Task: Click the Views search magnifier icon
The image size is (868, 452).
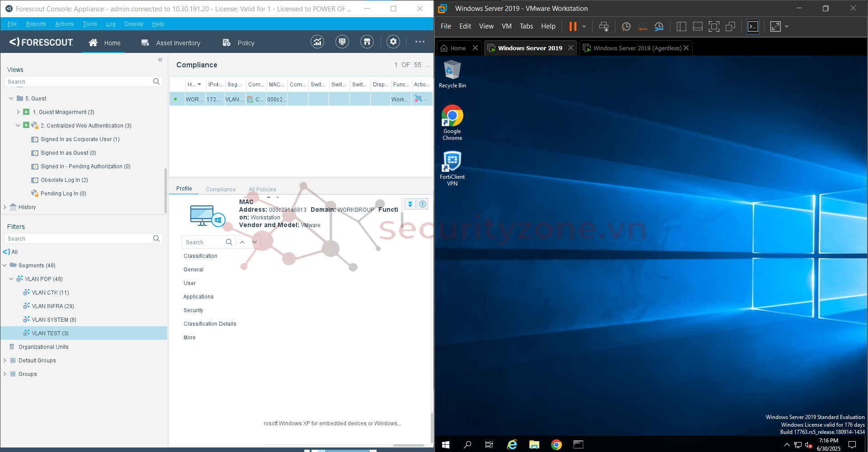Action: tap(156, 81)
